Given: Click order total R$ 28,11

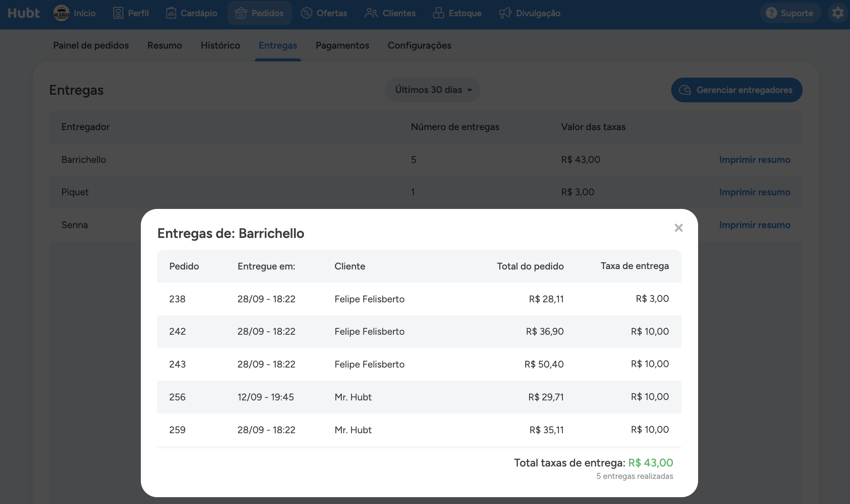Looking at the screenshot, I should [546, 299].
